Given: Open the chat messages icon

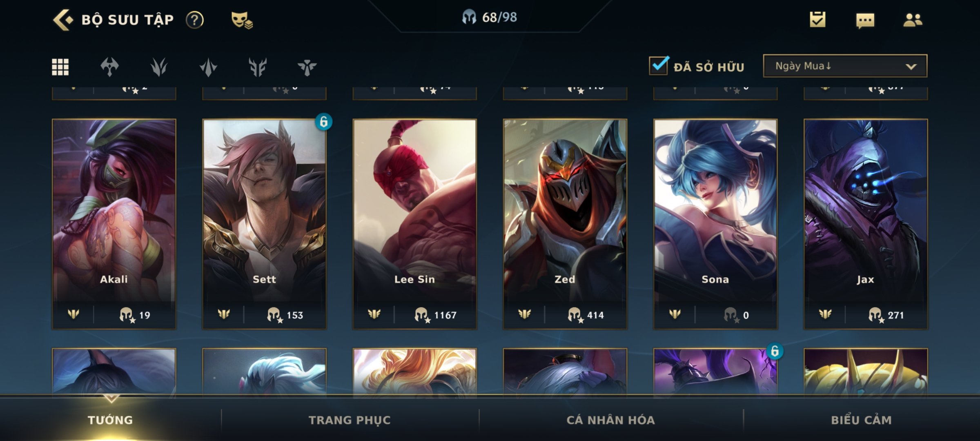Looking at the screenshot, I should point(865,20).
